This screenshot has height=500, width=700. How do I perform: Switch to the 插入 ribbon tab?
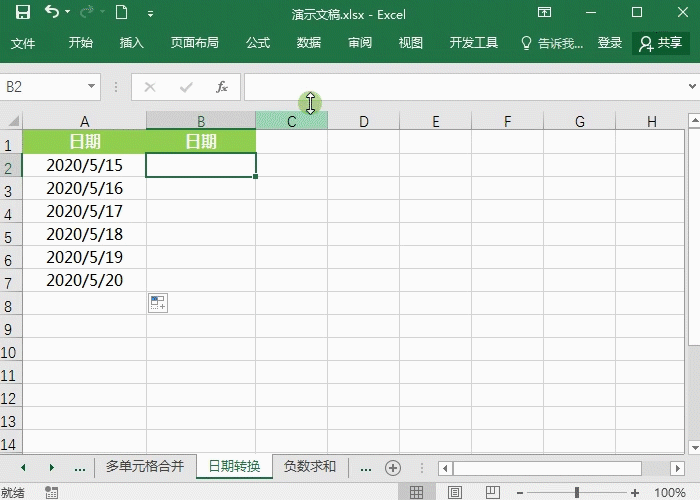132,43
